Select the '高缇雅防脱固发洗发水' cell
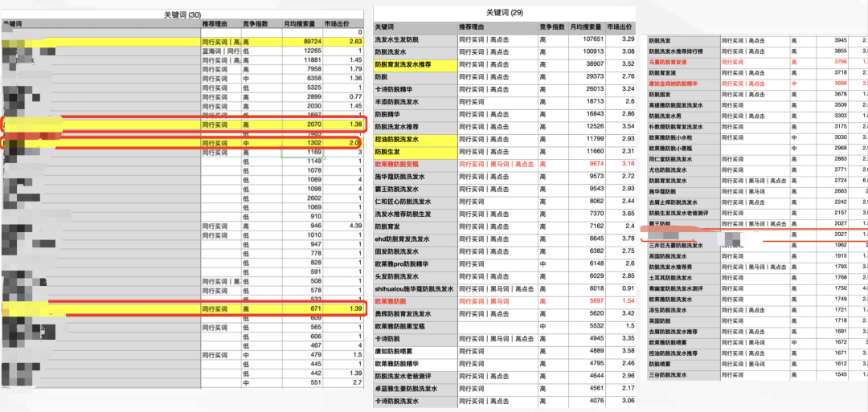This screenshot has height=412, width=868. (682, 105)
